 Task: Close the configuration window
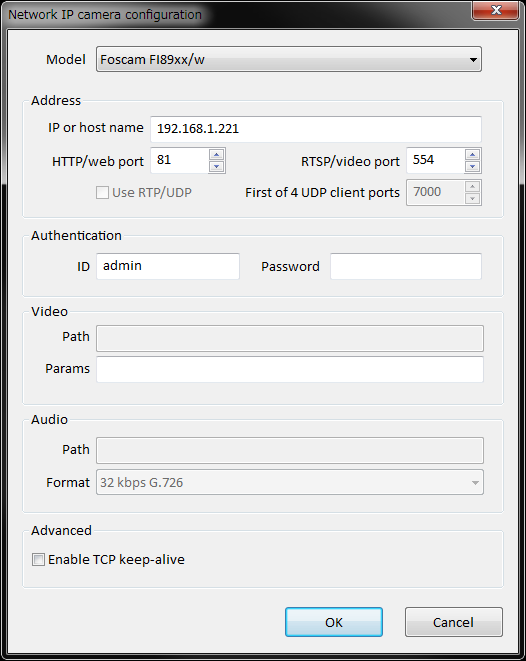tap(496, 10)
